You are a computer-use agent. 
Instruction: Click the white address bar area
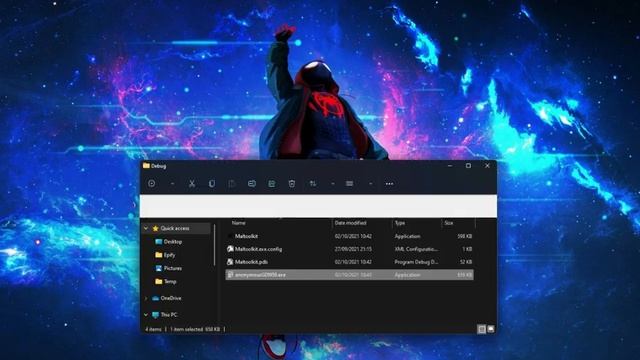coord(318,206)
